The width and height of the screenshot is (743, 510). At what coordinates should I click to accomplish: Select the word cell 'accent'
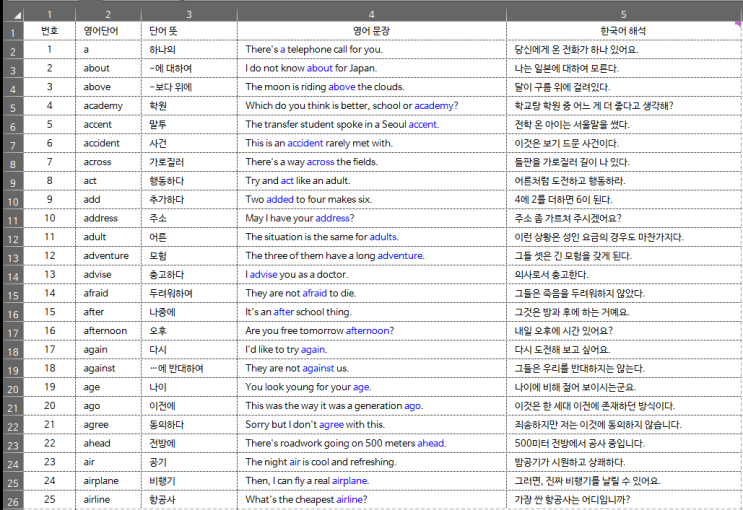pos(108,124)
